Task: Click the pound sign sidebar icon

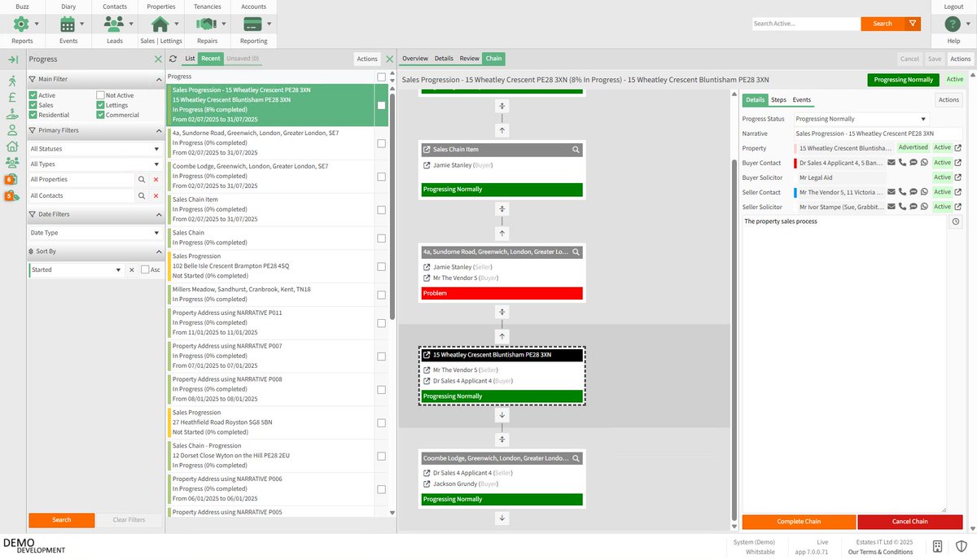Action: tap(12, 97)
